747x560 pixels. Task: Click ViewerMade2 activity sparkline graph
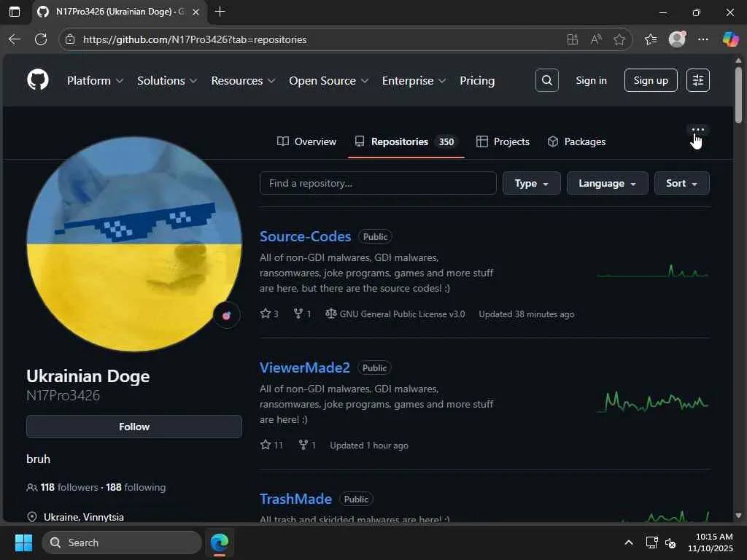(653, 402)
